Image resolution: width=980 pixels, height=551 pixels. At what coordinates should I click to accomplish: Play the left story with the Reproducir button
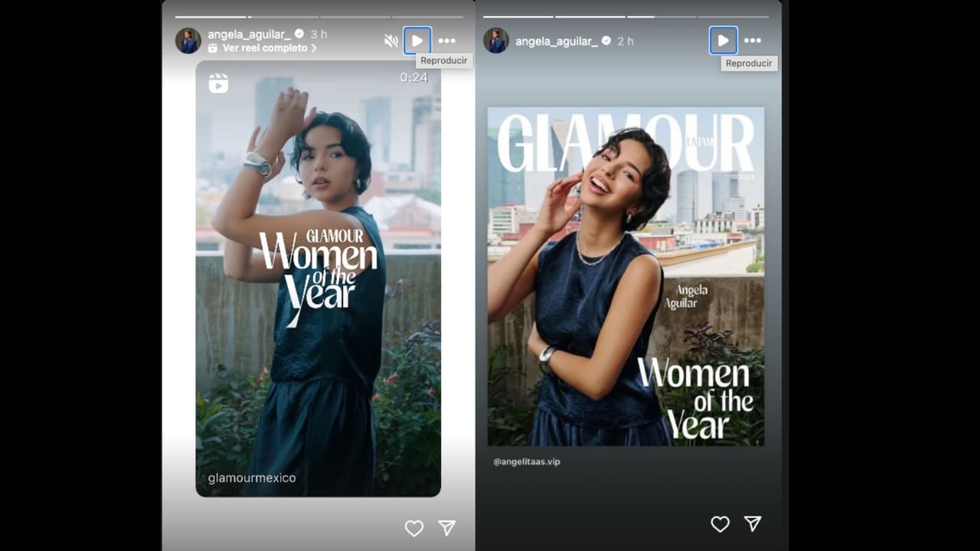pos(417,40)
